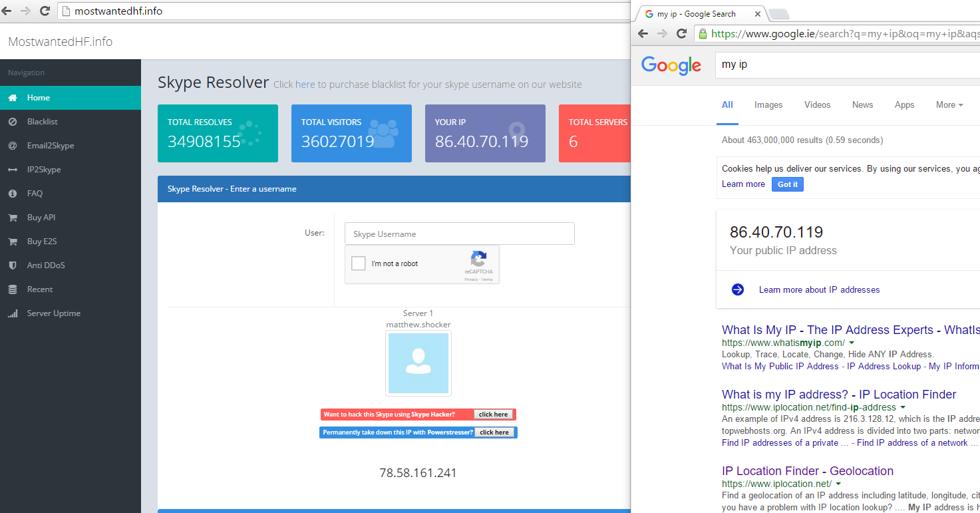Click the Server Uptime signal icon
The image size is (980, 513).
coord(13,313)
